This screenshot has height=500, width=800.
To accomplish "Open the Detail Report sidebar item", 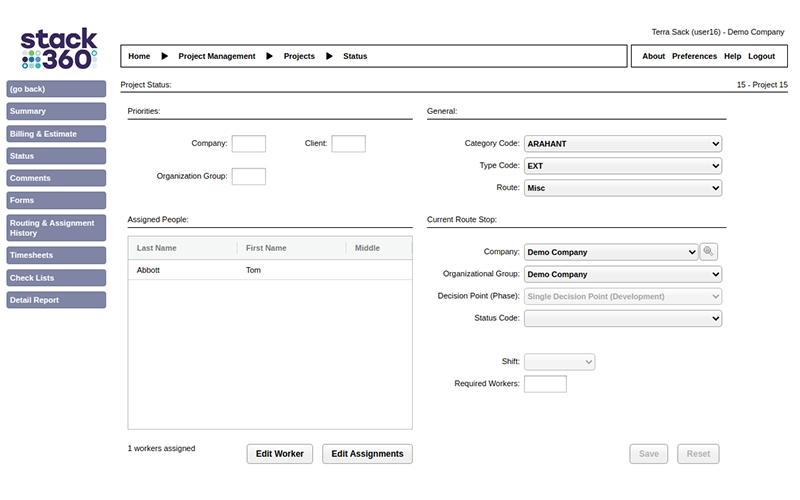I will [56, 300].
